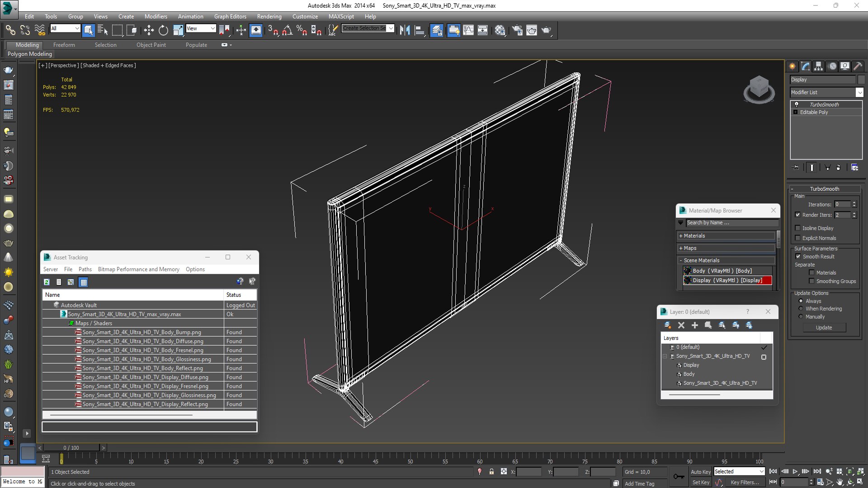Open the key mode Selected dropdown

coord(739,471)
